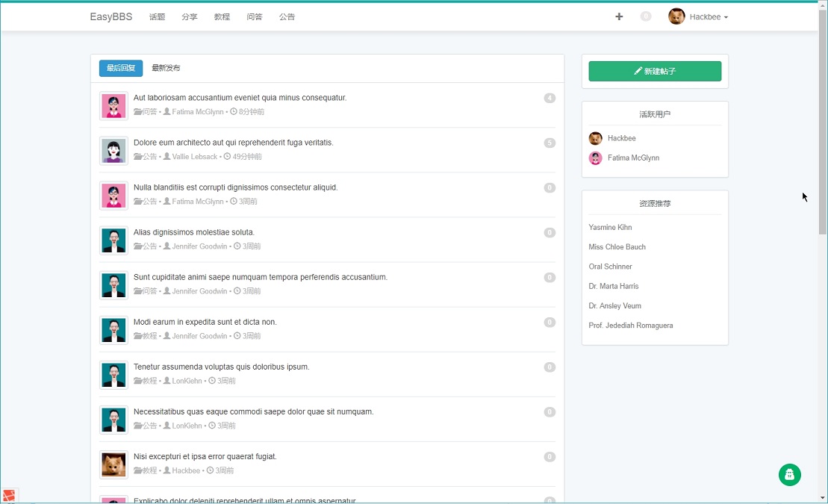Open the Prof. Jedediah Romaguera resource link
Screen dimensions: 828x504
(x=630, y=326)
